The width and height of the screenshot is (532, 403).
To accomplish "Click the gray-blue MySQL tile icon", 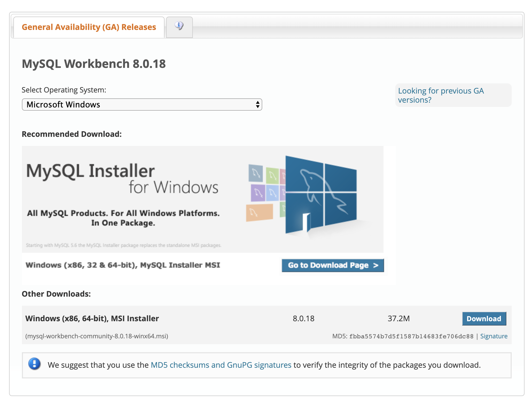I will coord(256,173).
